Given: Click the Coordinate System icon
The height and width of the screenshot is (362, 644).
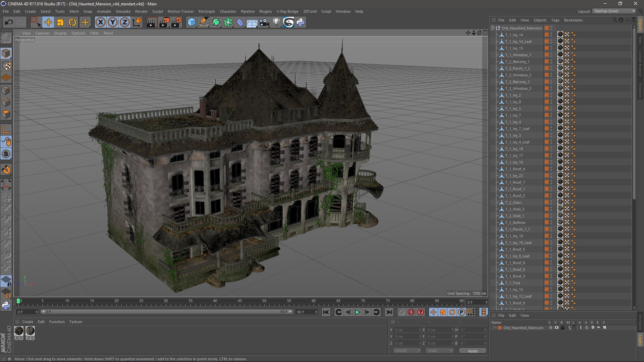Looking at the screenshot, I should (137, 22).
